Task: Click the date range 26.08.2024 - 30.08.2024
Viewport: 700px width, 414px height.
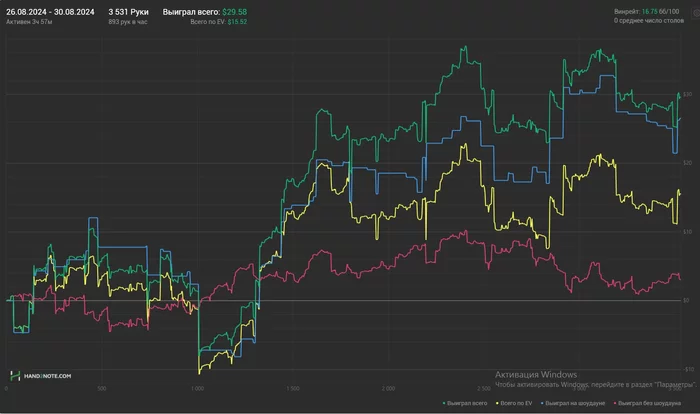Action: pyautogui.click(x=50, y=11)
